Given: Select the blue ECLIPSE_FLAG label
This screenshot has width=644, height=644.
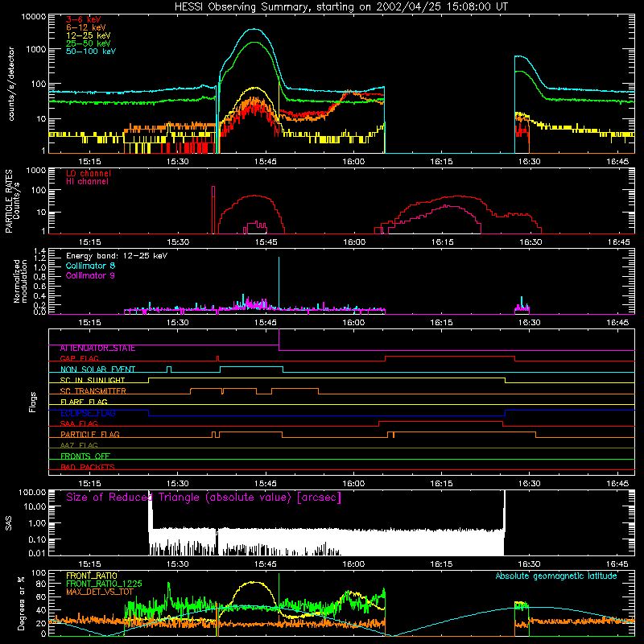Looking at the screenshot, I should click(x=88, y=413).
